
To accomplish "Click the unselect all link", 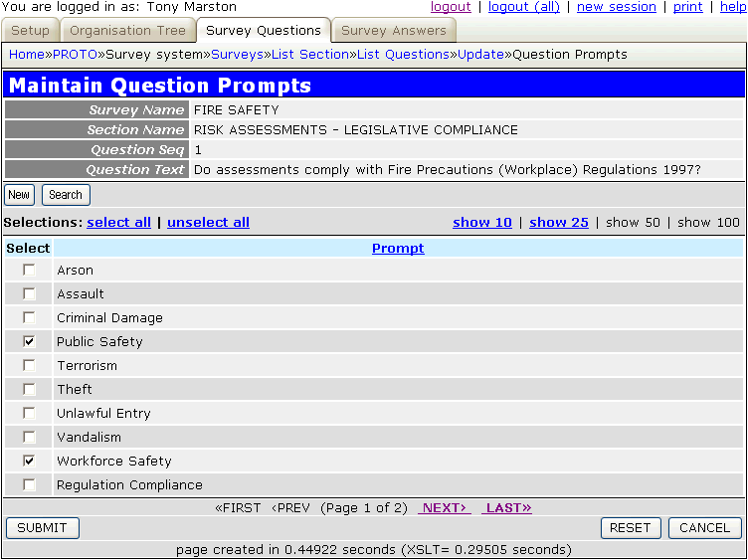I will tap(208, 223).
